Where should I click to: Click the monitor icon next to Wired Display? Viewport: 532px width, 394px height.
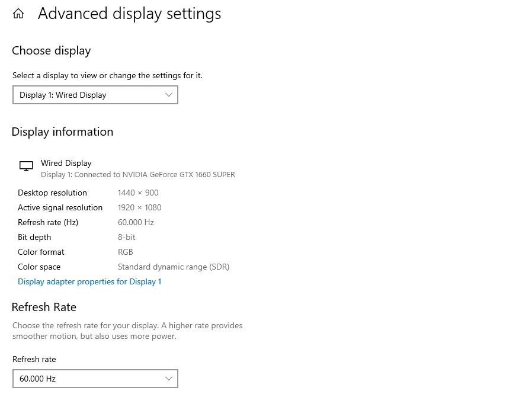[x=26, y=166]
